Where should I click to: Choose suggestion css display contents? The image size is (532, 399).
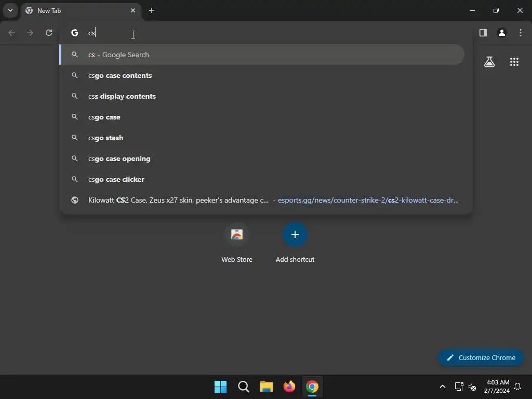(x=262, y=96)
